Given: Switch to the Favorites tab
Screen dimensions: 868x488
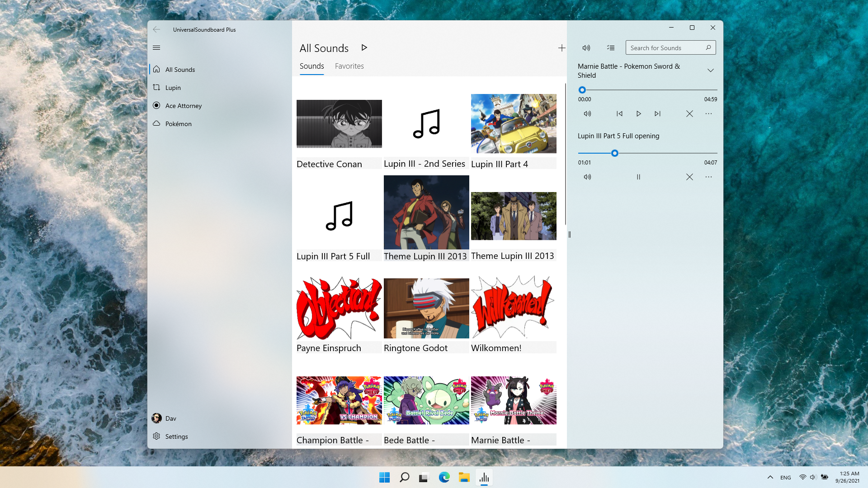Looking at the screenshot, I should click(x=349, y=66).
